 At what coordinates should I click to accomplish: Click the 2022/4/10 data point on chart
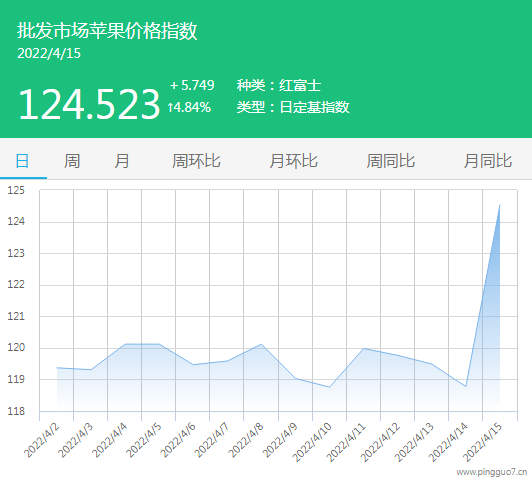[x=329, y=387]
